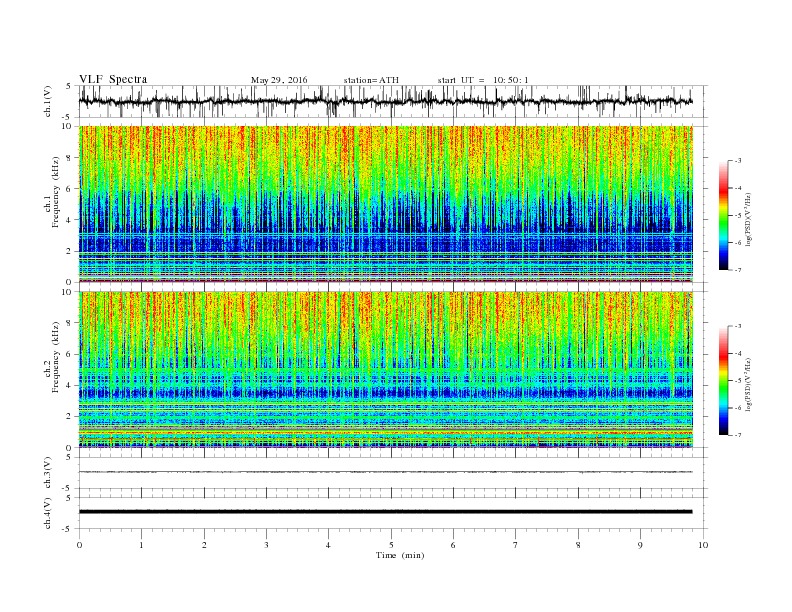
Task: Select the ch.1 "Frequency (kHz)" axis label
Action: 56,192
